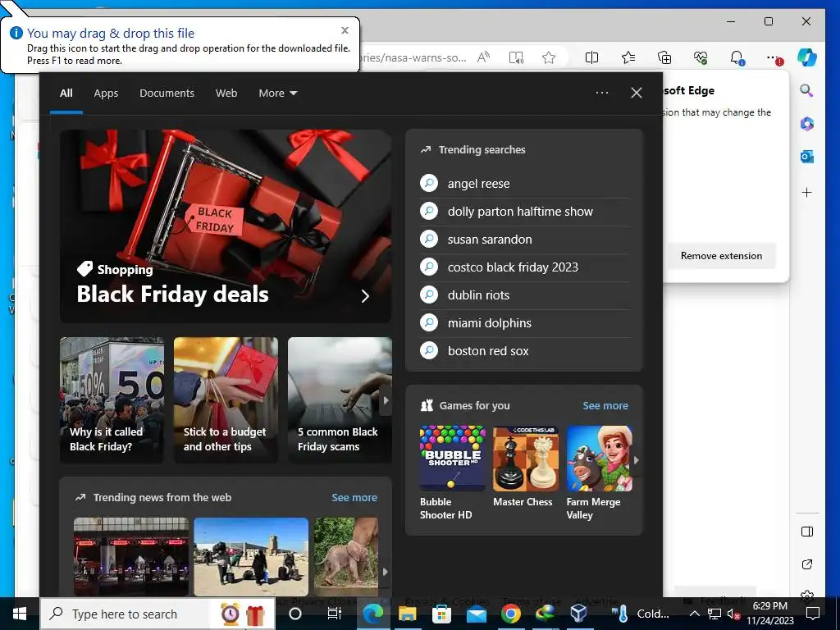Toggle Edge split screen icon
This screenshot has height=630, width=840.
[x=591, y=57]
